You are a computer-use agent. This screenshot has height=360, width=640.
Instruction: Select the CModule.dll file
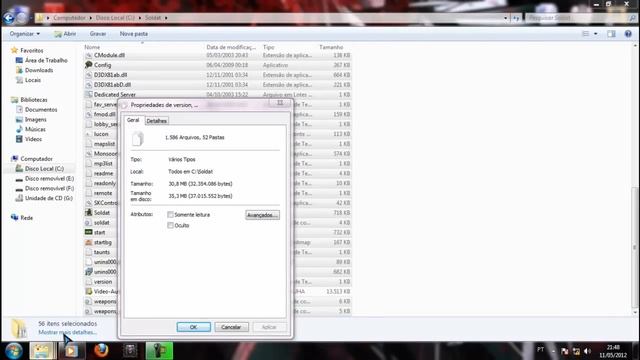[109, 55]
